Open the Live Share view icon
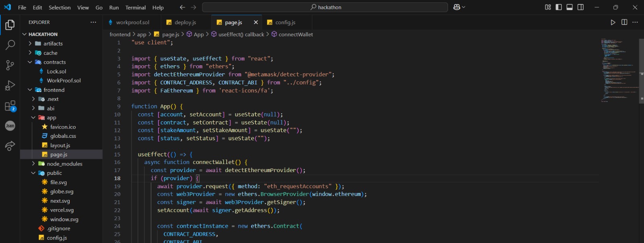 click(10, 146)
